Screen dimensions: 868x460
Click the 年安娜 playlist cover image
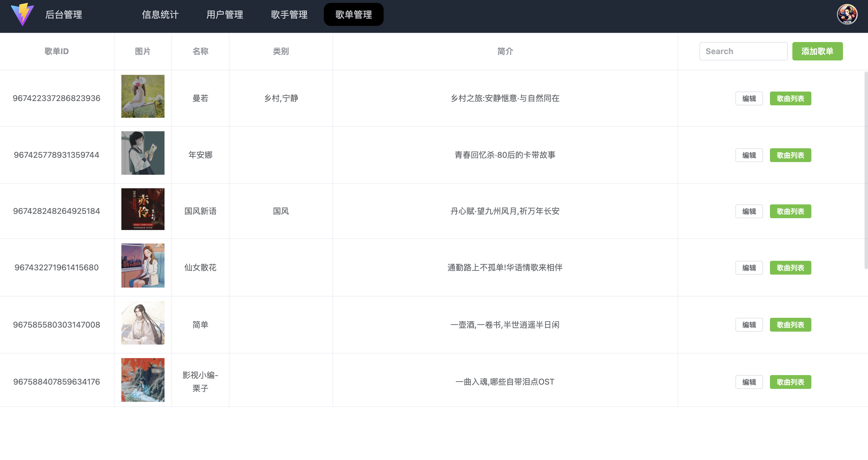[x=143, y=153]
